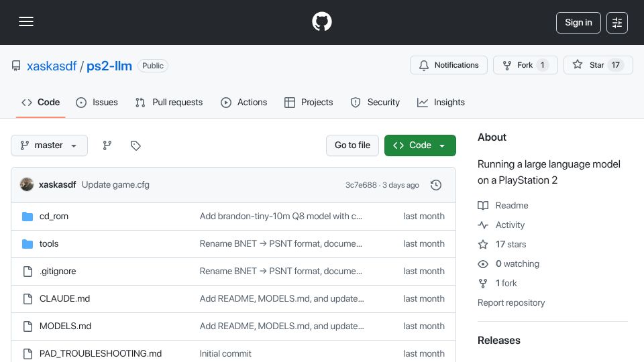Open commit hash 3c7e688

[361, 185]
